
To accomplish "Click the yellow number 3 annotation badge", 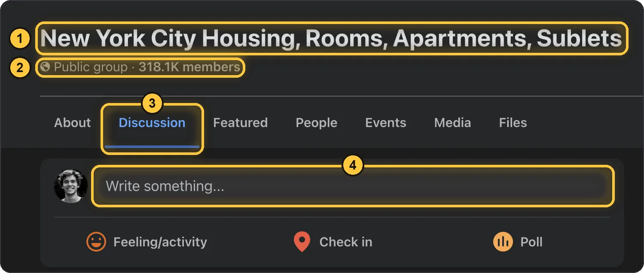I will pos(152,103).
